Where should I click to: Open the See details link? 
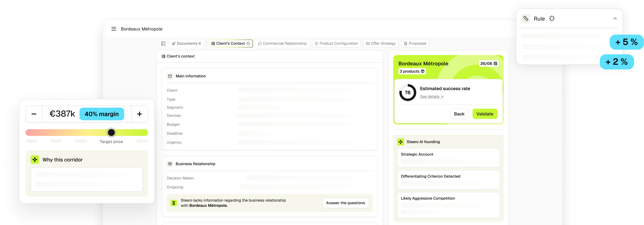click(x=432, y=97)
